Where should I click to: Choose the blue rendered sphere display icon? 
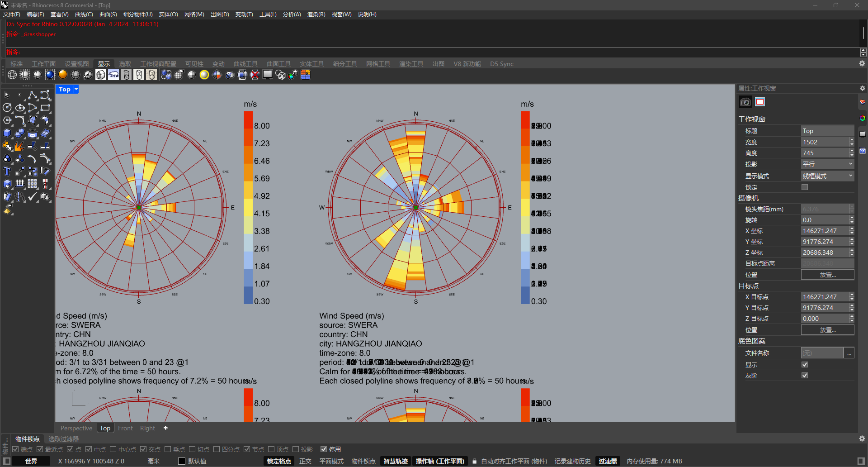(x=50, y=75)
